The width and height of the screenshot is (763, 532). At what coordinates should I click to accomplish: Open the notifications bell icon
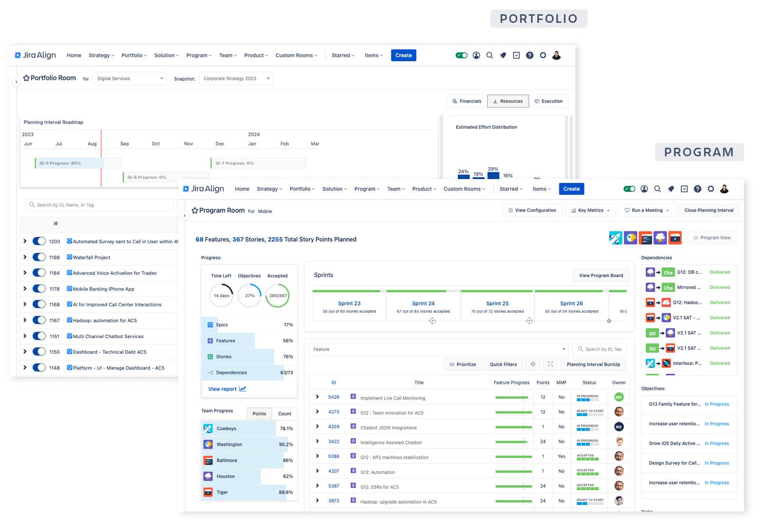click(671, 189)
